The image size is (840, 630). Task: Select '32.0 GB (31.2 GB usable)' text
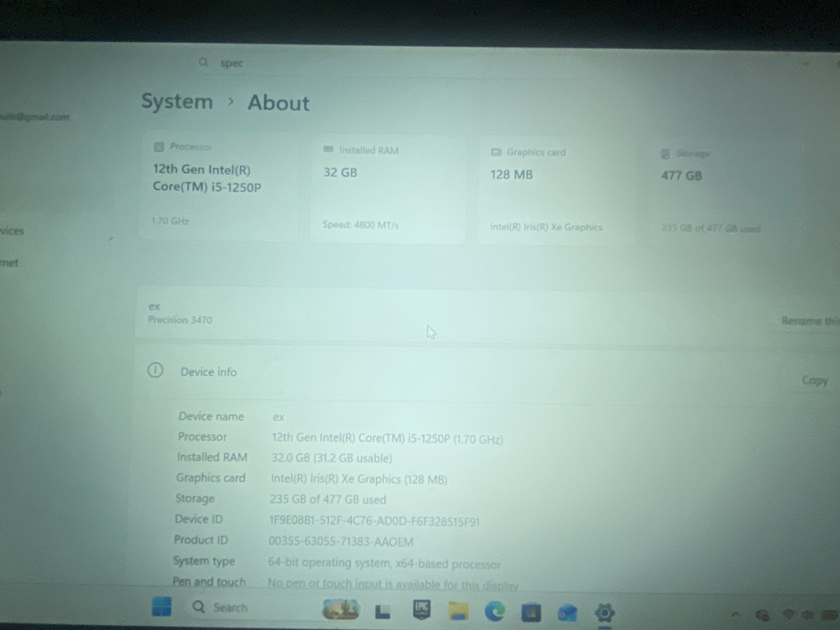tap(331, 458)
